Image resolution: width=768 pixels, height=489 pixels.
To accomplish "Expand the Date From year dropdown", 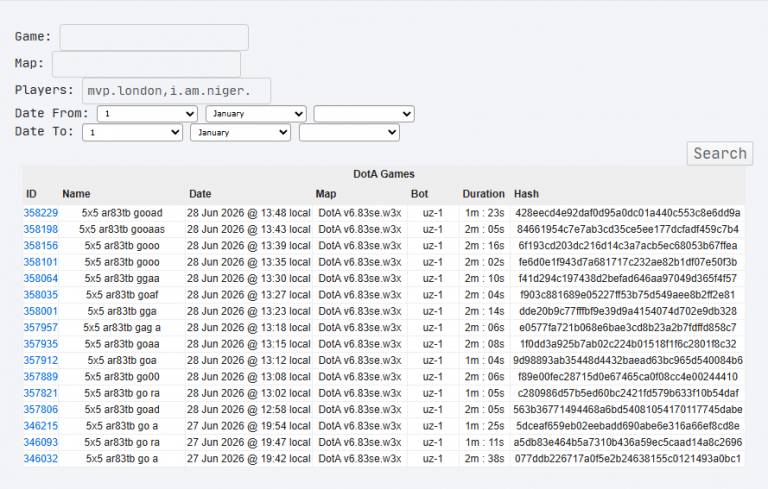I will (x=364, y=114).
